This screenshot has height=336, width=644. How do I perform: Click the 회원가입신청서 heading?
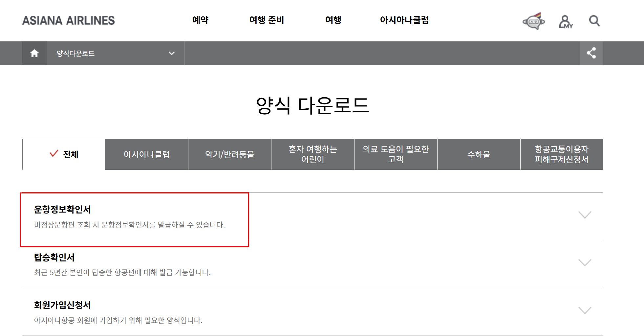click(x=62, y=305)
